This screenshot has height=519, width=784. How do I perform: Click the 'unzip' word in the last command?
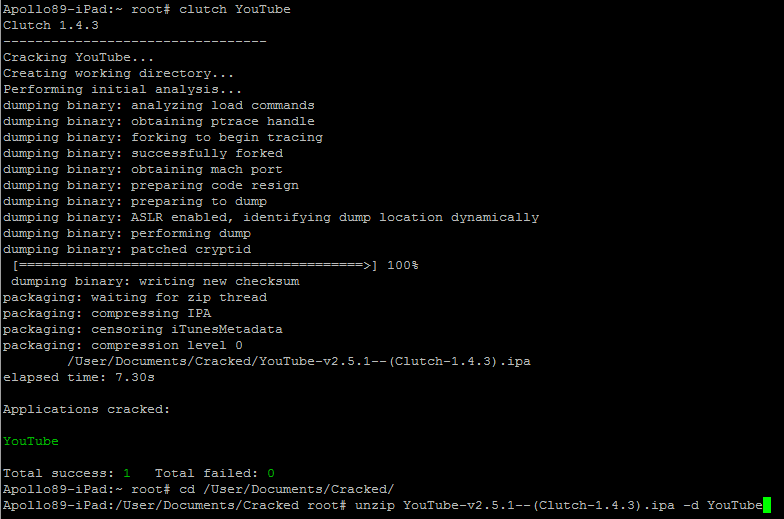(x=374, y=505)
